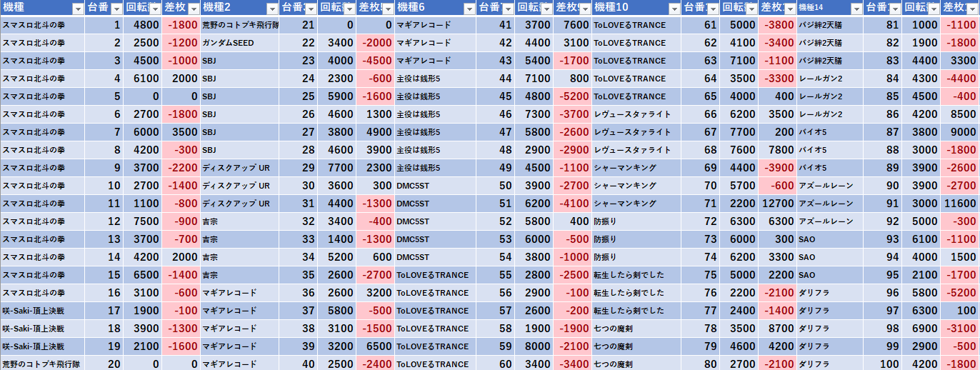Select the -5200 差枚 cell of machine 45
The image size is (980, 370).
572,96
